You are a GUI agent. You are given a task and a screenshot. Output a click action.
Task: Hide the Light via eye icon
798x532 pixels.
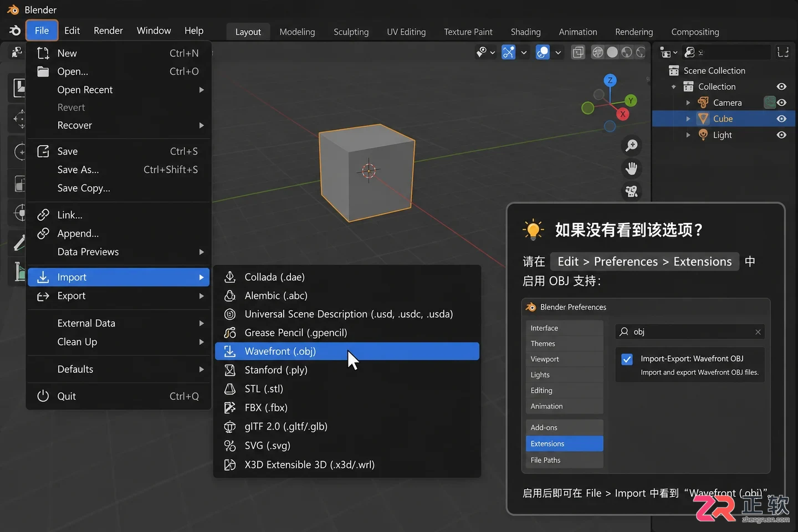click(781, 135)
